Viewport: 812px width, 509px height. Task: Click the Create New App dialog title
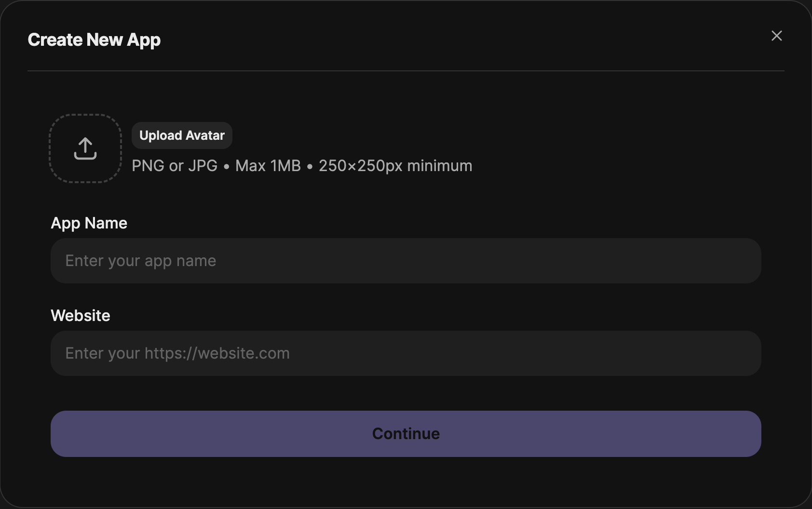tap(94, 40)
